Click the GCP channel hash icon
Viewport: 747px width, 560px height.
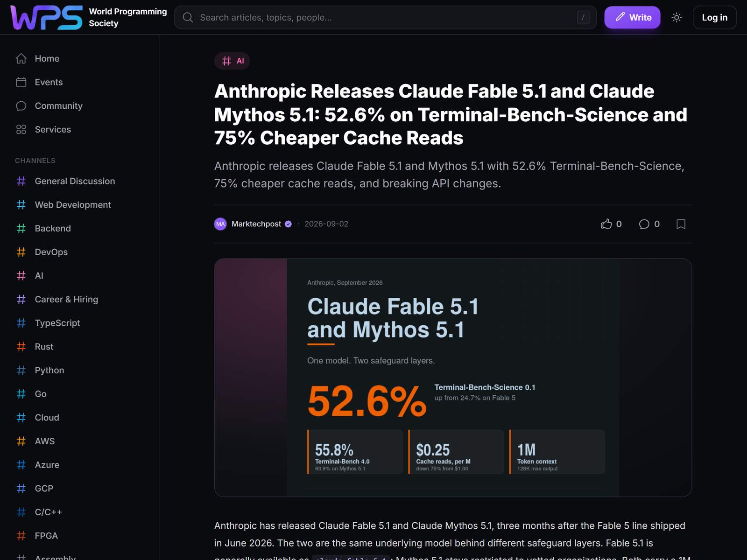tap(21, 489)
